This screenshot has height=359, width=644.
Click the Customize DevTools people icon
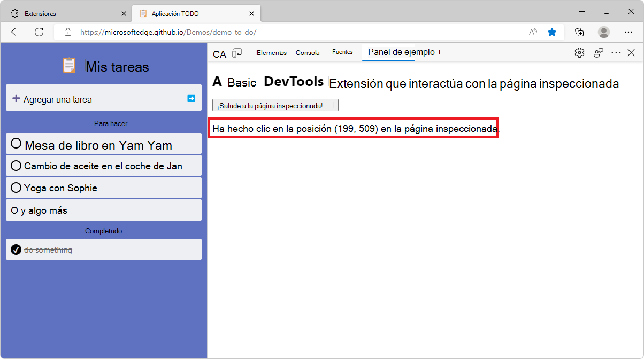pos(597,52)
